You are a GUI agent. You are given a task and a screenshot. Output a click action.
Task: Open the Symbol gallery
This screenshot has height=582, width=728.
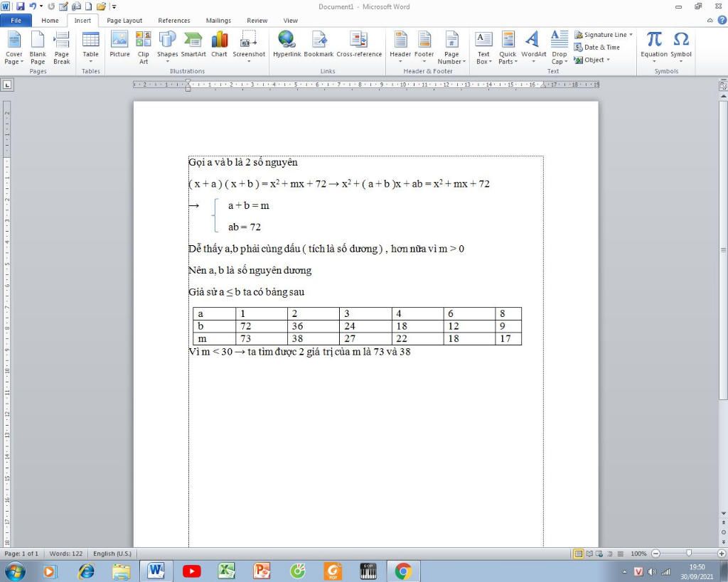click(x=680, y=48)
